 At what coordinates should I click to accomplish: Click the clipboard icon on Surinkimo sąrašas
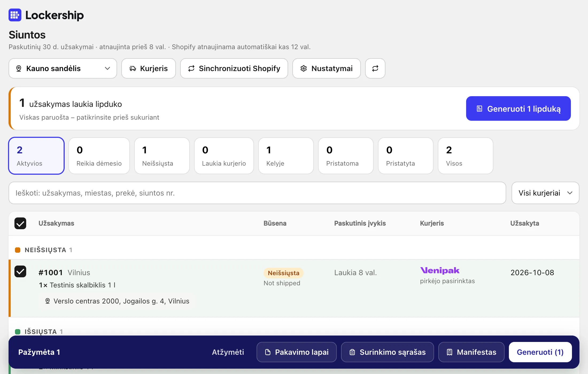click(x=352, y=352)
